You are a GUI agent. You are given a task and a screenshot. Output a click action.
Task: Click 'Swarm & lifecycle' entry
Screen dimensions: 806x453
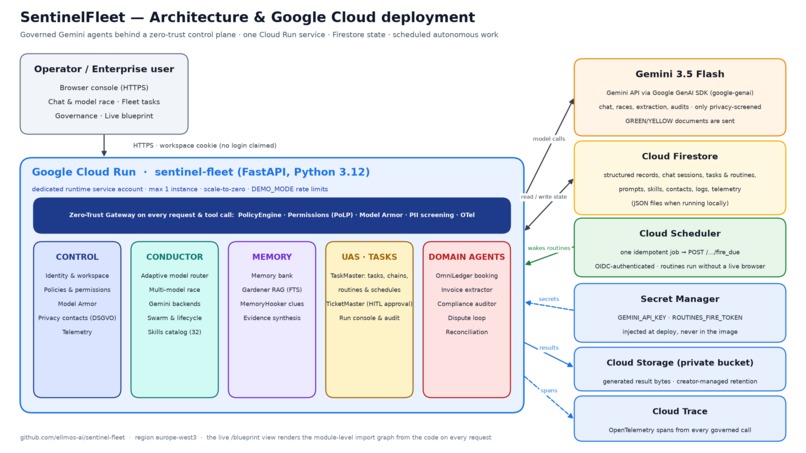(x=174, y=318)
